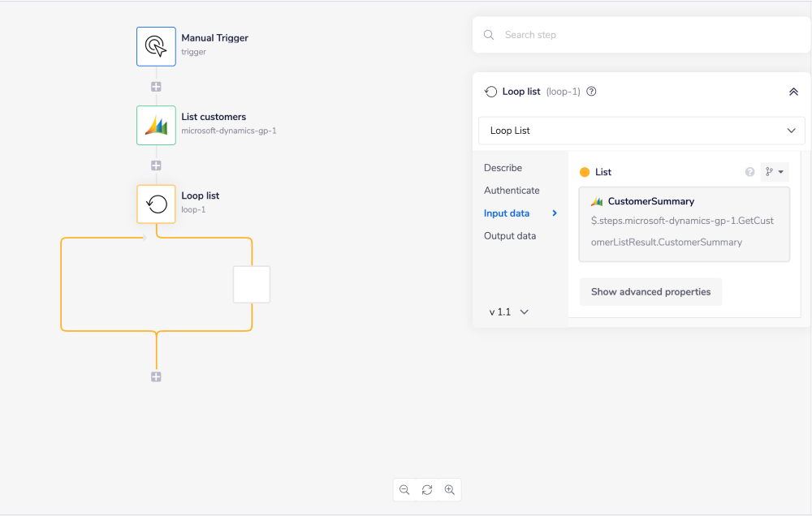
Task: Select the List customers Dynamics GP icon
Action: click(x=156, y=125)
